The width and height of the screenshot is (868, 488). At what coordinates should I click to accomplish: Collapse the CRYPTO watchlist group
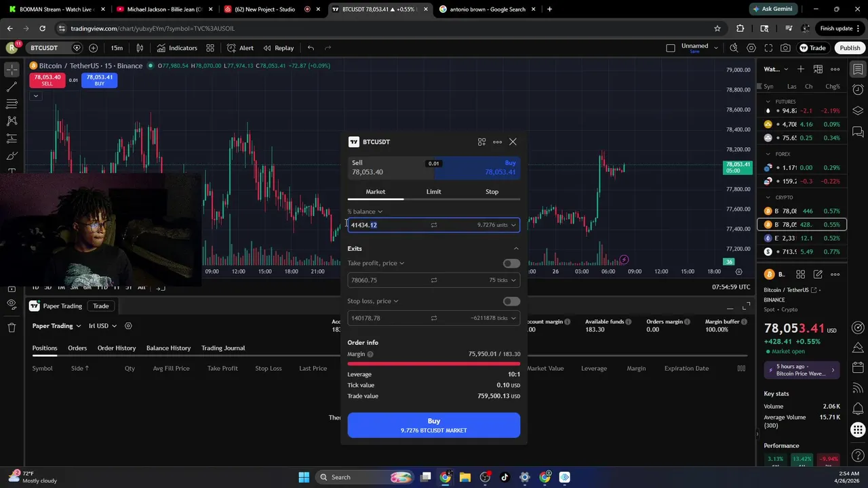tap(768, 197)
